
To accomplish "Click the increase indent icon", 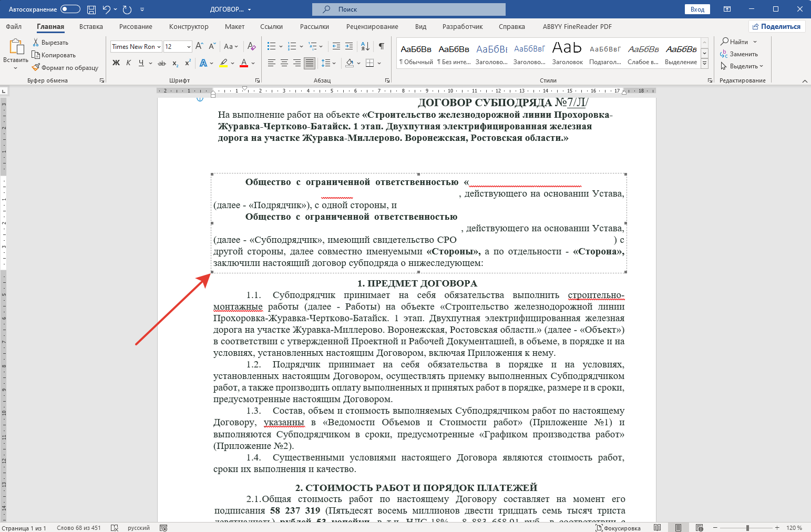I will click(x=349, y=46).
